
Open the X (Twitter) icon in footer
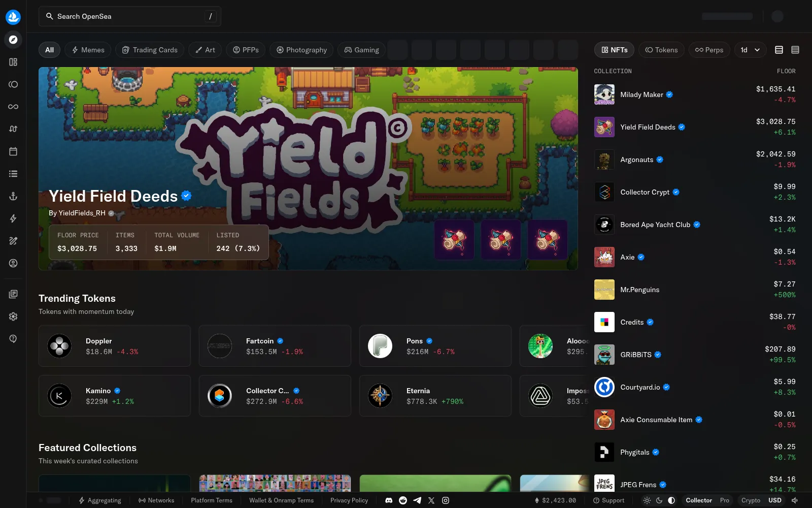point(431,500)
